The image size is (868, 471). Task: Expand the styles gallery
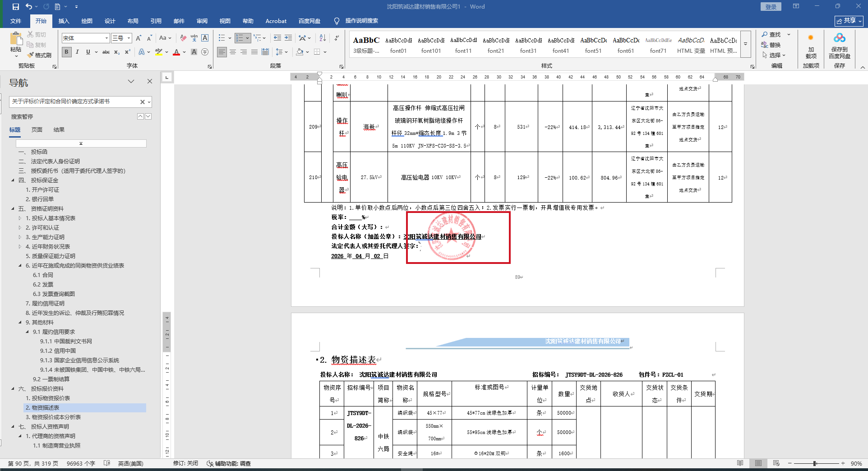pos(746,44)
